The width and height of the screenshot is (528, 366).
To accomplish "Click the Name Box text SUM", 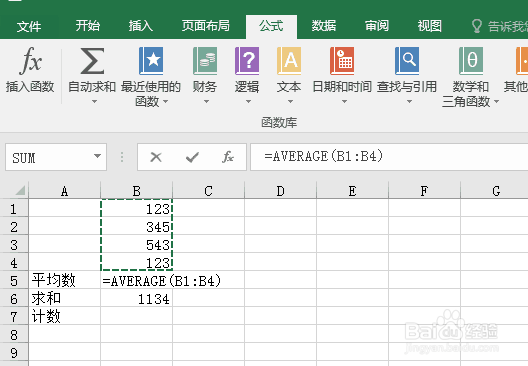I will 24,158.
